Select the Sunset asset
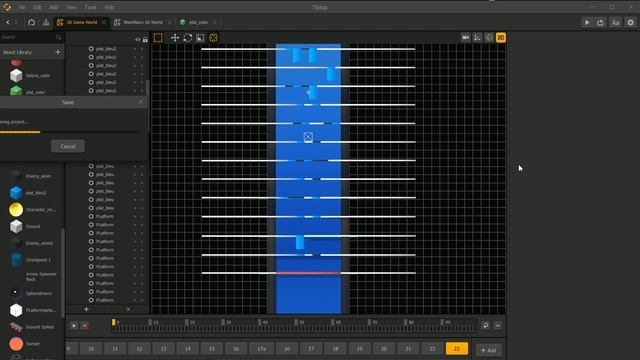Screen dimensions: 640x360 pos(16,344)
